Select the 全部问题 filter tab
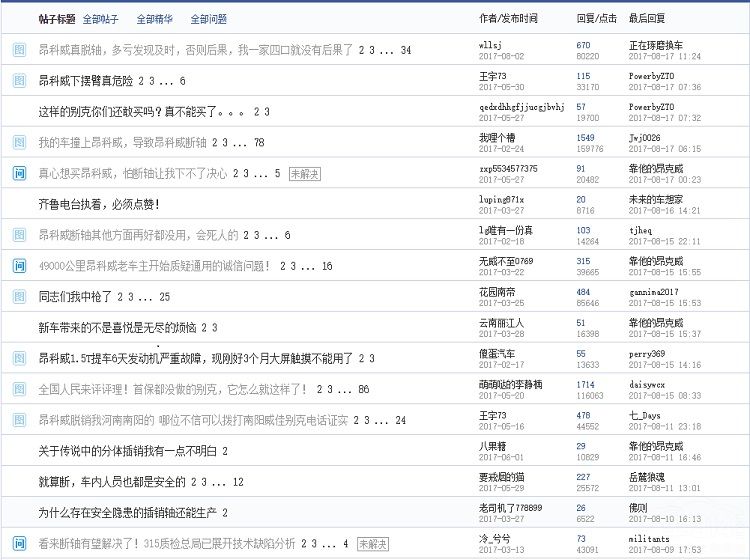750x560 pixels. [208, 19]
